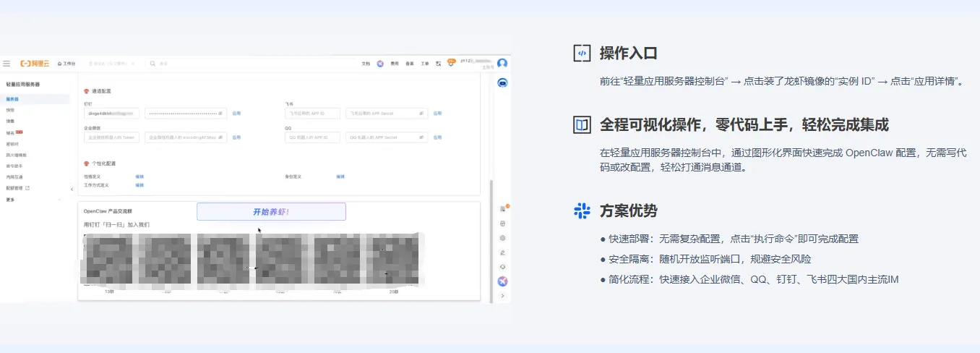Open the user avatar in top-right corner
Viewport: 980px width, 353px height.
(x=502, y=63)
